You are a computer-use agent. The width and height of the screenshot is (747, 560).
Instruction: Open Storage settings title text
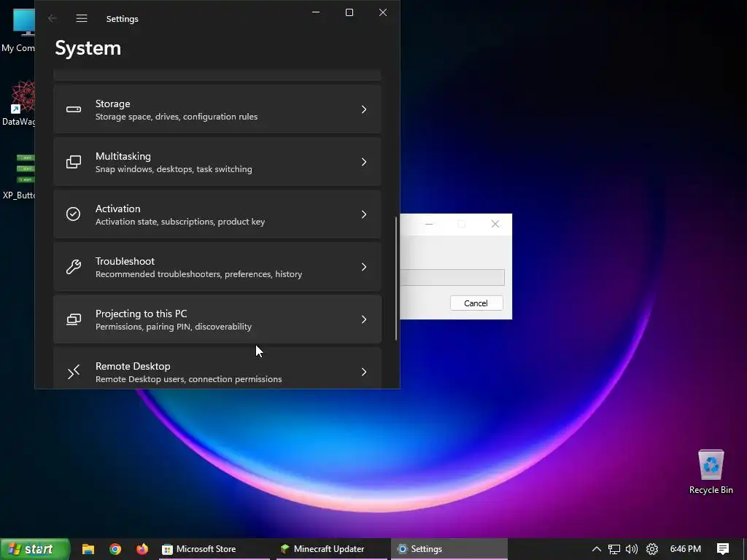pos(113,104)
